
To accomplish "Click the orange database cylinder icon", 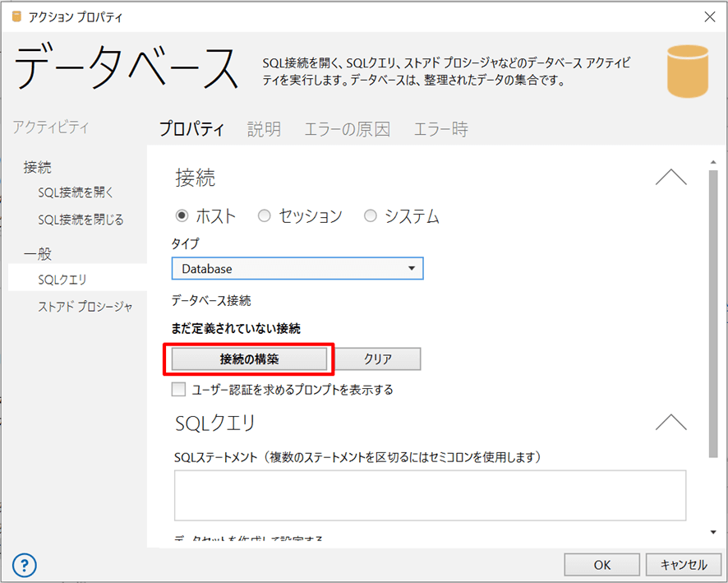I will click(687, 72).
